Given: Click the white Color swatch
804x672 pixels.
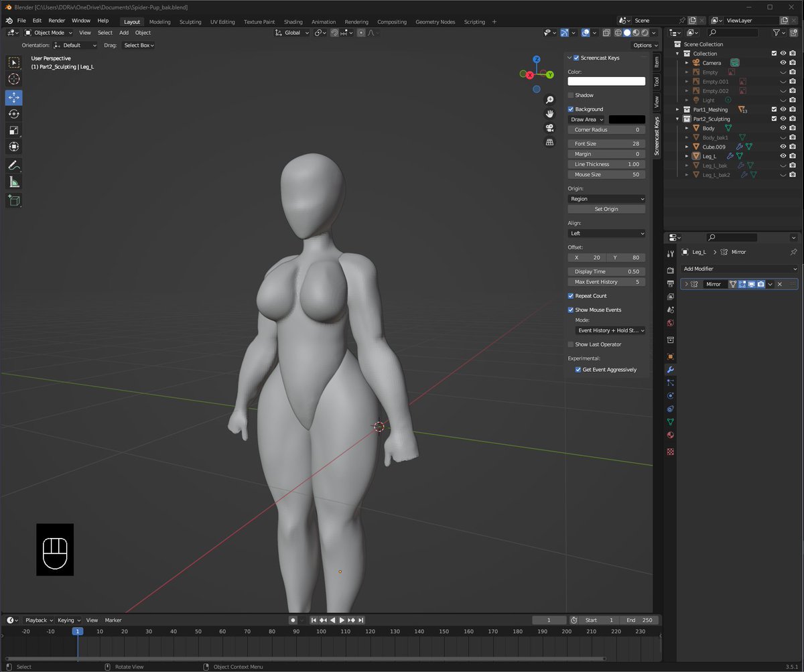Looking at the screenshot, I should click(x=606, y=81).
